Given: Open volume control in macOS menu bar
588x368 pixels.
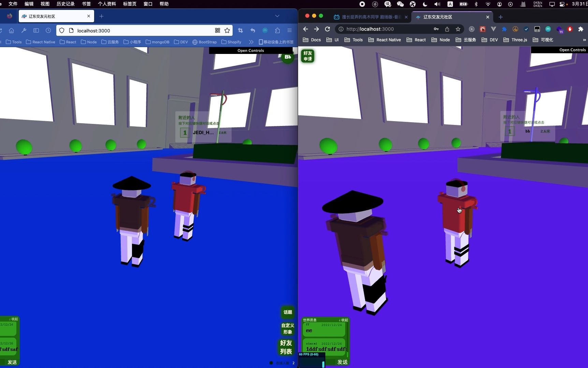Looking at the screenshot, I should click(437, 4).
